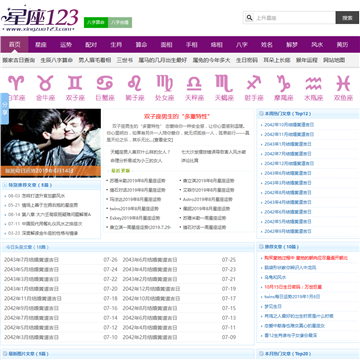The height and width of the screenshot is (360, 360).
Task: Open Astro2019年8月星座运势 article
Action: [208, 199]
